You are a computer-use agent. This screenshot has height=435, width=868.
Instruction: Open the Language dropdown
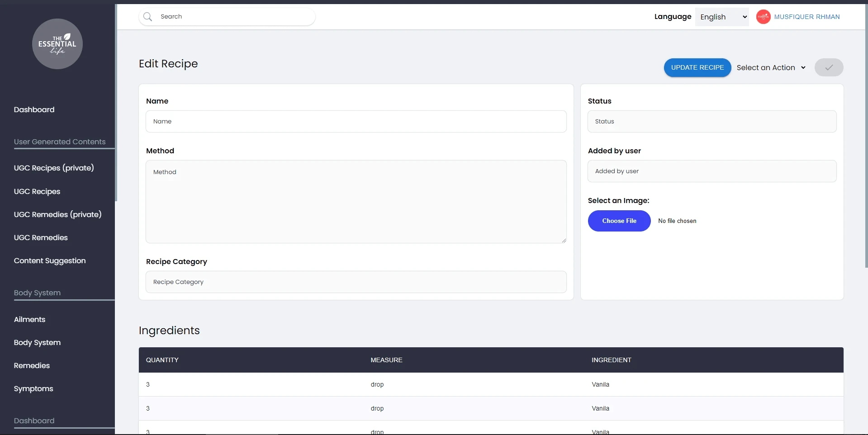click(722, 17)
